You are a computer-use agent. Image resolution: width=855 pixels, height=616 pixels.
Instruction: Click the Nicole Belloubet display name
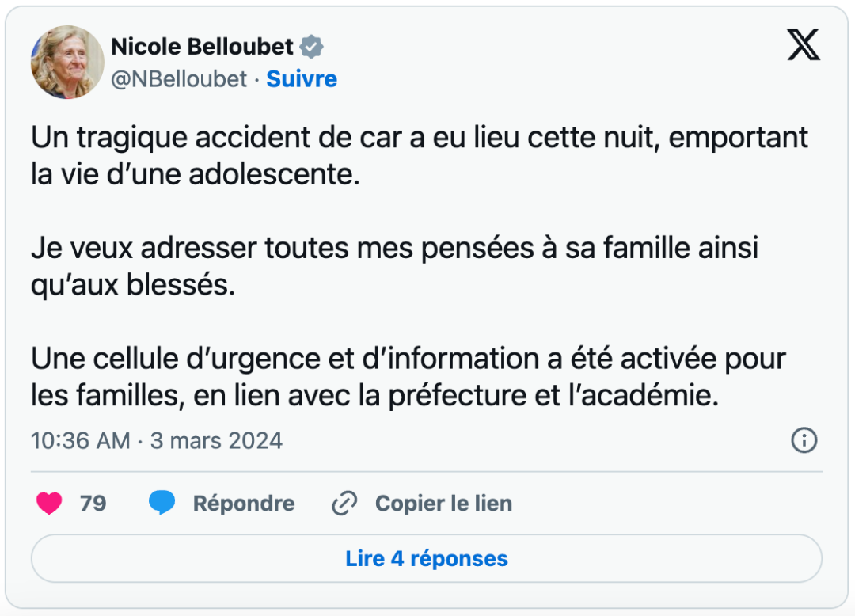[x=202, y=47]
